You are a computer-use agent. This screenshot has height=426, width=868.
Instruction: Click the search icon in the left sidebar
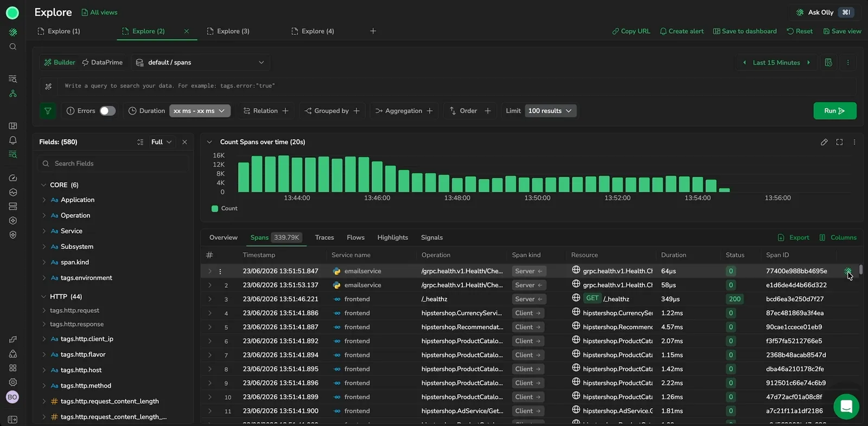pos(12,47)
